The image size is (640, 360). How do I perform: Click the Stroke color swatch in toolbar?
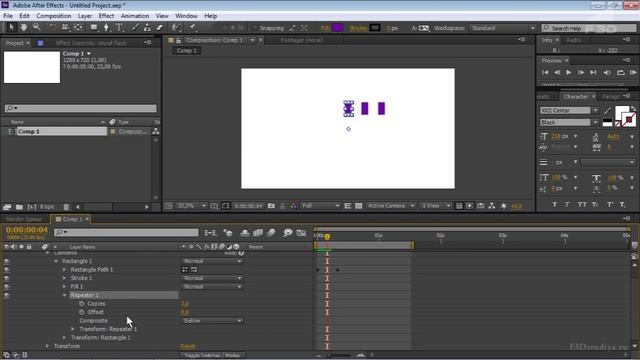coord(375,28)
